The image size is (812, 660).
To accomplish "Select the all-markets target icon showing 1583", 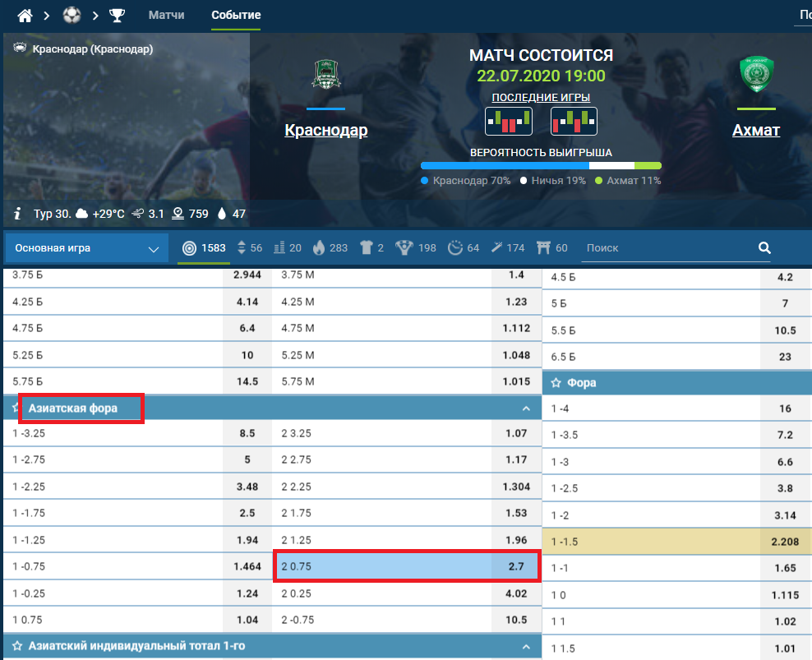I will click(x=190, y=247).
